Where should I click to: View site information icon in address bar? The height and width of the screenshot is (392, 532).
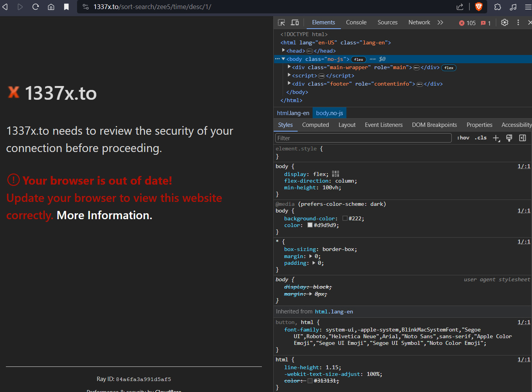(85, 7)
